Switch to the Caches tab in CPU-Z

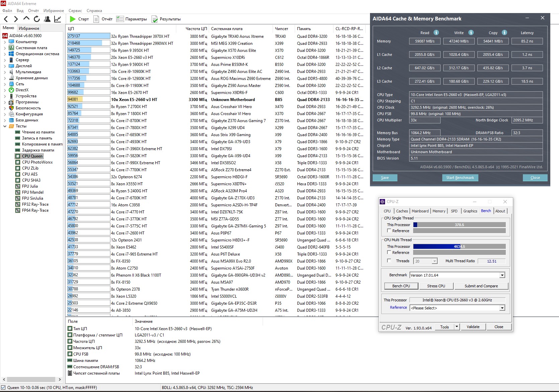tap(402, 211)
